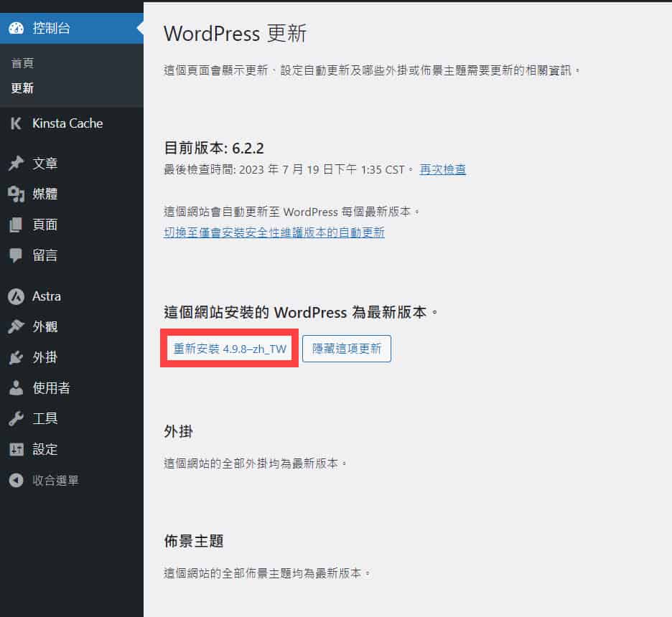
Task: Click the 這個網站會自動更新至 WordPress 每個最新版本 text
Action: (291, 212)
